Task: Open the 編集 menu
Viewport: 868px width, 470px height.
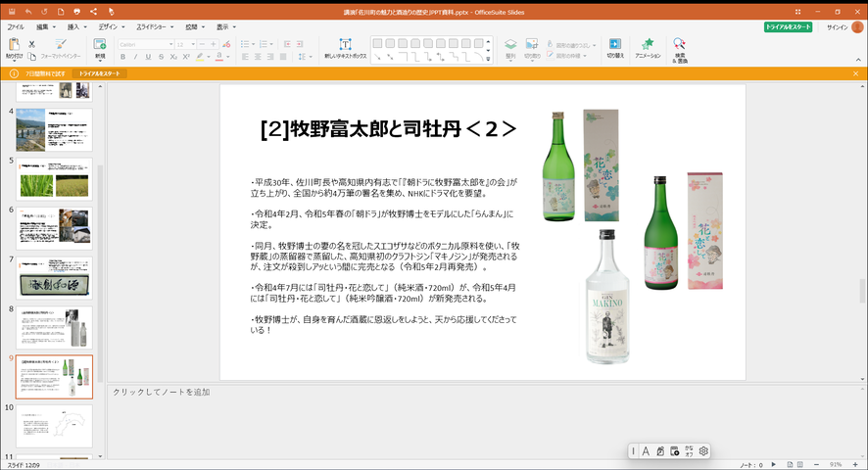Action: coord(45,26)
